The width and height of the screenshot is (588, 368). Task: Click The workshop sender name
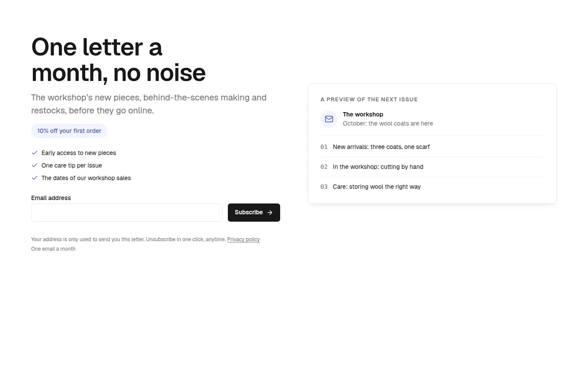pos(363,114)
